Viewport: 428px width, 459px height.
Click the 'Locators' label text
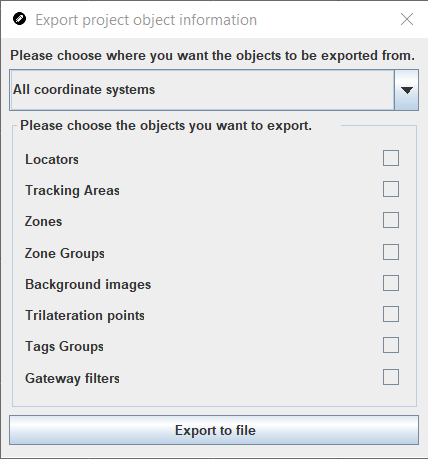point(52,159)
